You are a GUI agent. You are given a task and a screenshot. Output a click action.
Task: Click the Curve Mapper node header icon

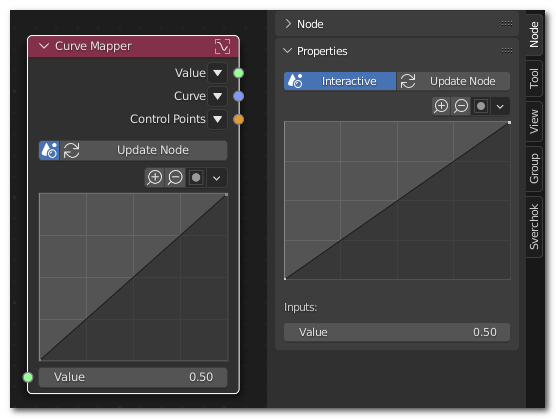point(222,46)
